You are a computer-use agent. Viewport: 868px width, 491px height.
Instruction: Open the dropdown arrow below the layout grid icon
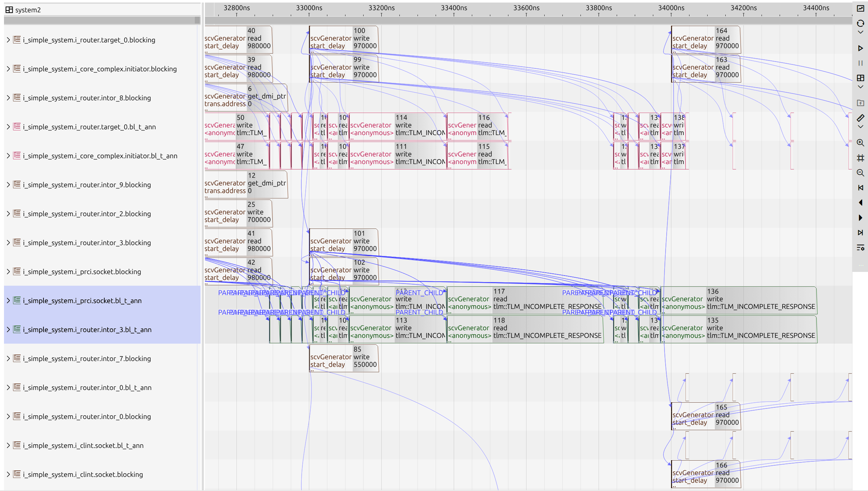860,87
